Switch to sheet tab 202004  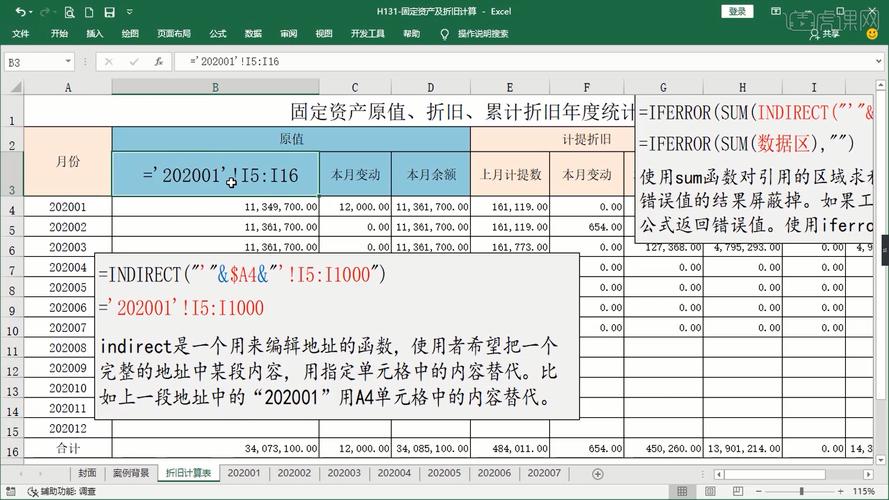pos(394,473)
